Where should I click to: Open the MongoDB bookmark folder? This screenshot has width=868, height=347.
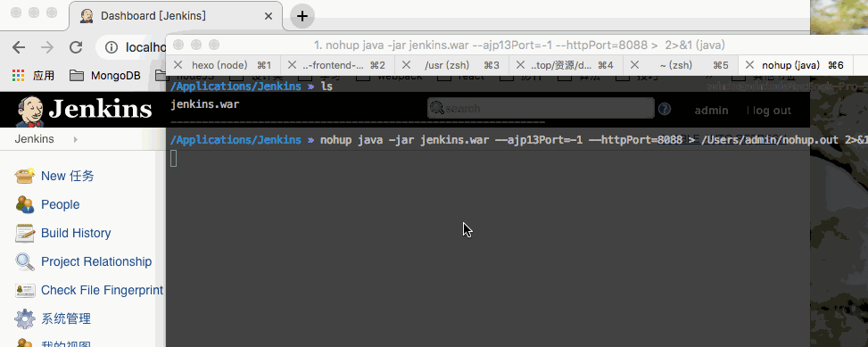(104, 75)
